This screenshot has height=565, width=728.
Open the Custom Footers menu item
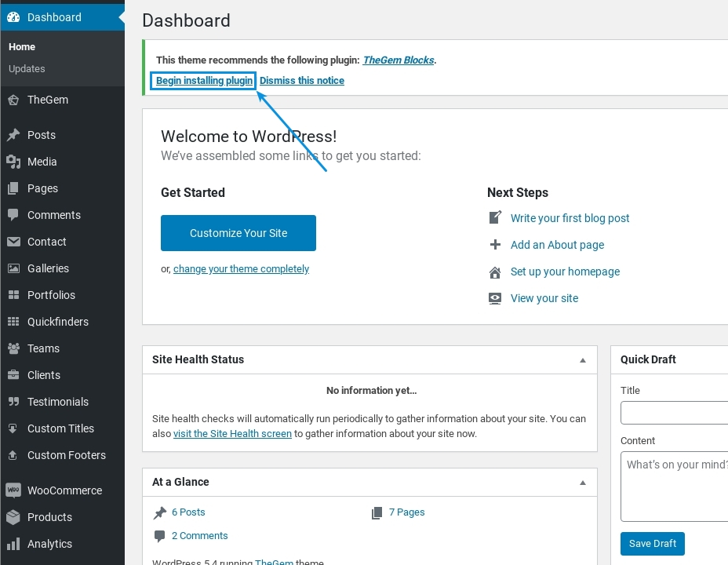point(66,455)
